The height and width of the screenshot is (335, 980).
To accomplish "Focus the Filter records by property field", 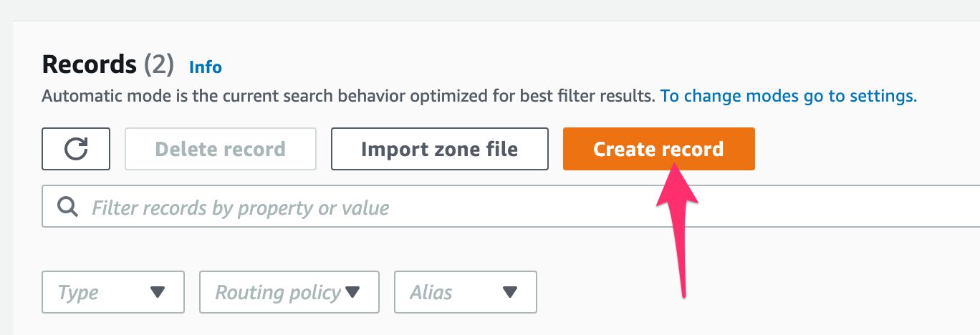I will pyautogui.click(x=511, y=208).
